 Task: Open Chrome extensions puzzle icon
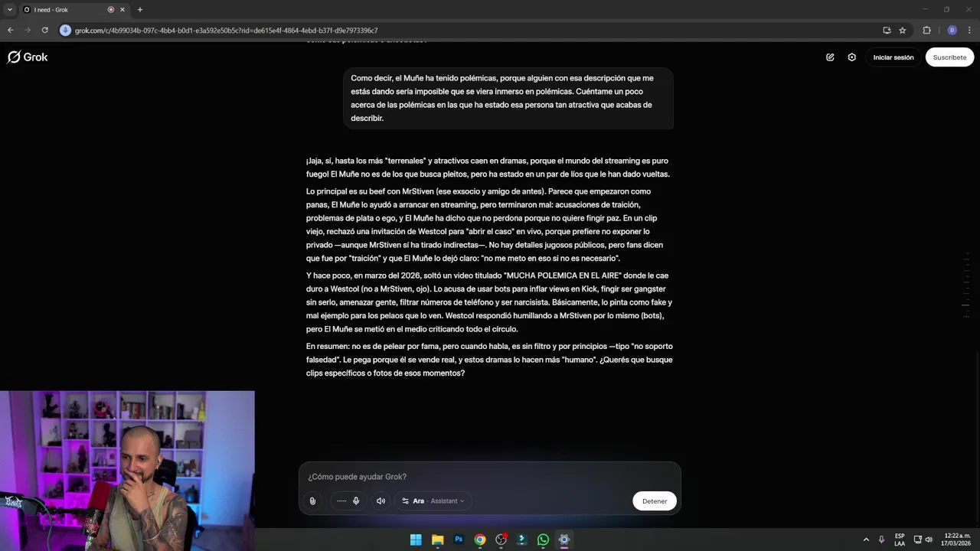point(926,31)
